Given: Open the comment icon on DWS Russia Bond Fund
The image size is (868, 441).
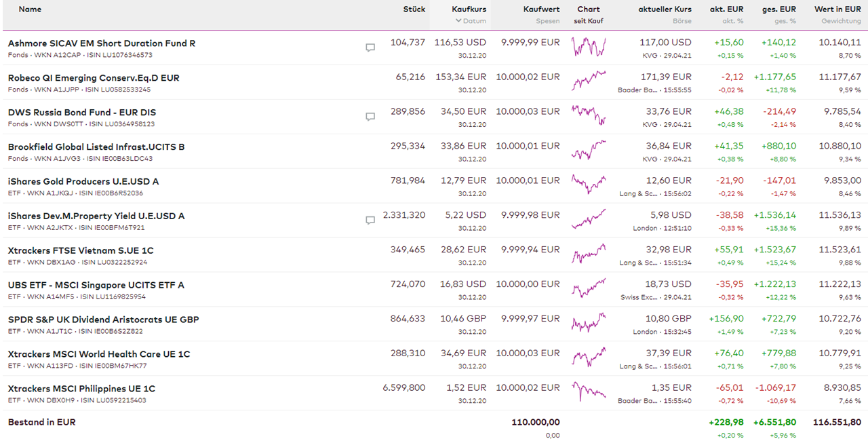Looking at the screenshot, I should pos(370,117).
